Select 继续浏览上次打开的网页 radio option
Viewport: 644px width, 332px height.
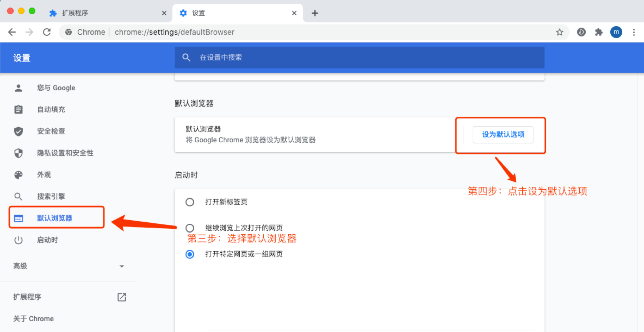click(x=190, y=228)
